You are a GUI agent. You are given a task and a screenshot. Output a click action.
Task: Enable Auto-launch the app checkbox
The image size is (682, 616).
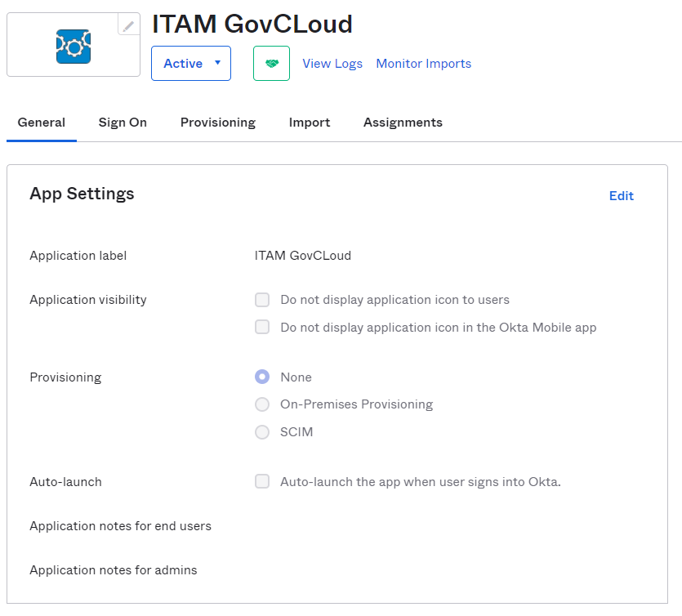262,481
